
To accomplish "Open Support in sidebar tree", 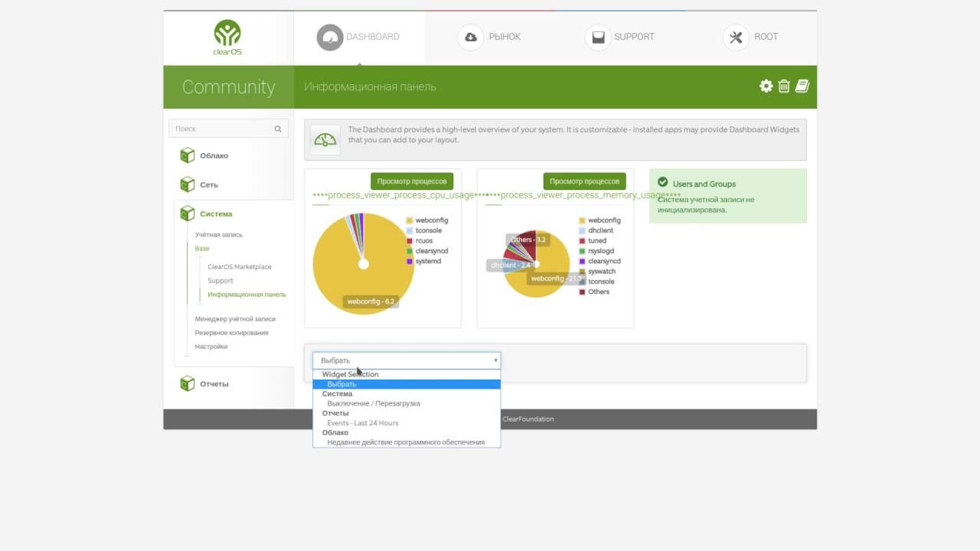I will [220, 281].
